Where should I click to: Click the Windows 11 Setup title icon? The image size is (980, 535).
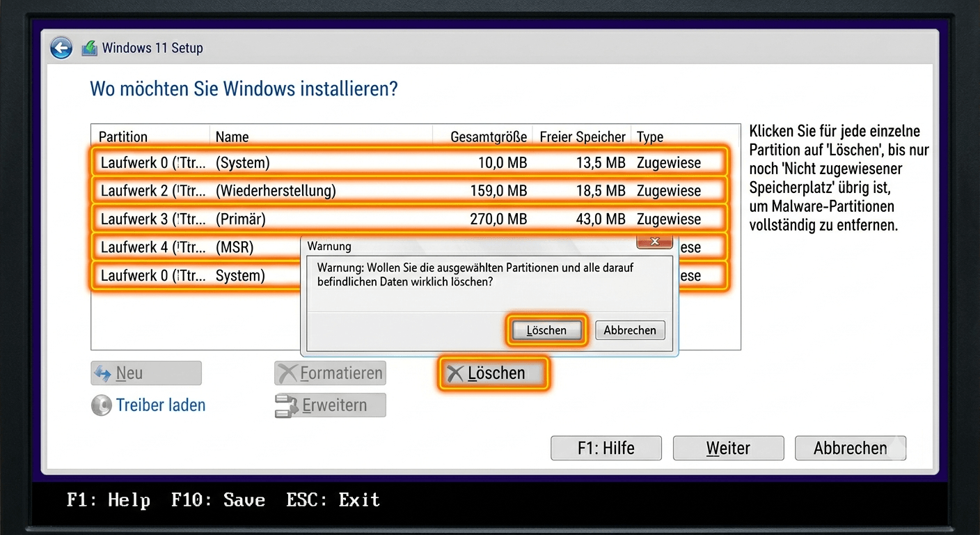click(x=89, y=49)
